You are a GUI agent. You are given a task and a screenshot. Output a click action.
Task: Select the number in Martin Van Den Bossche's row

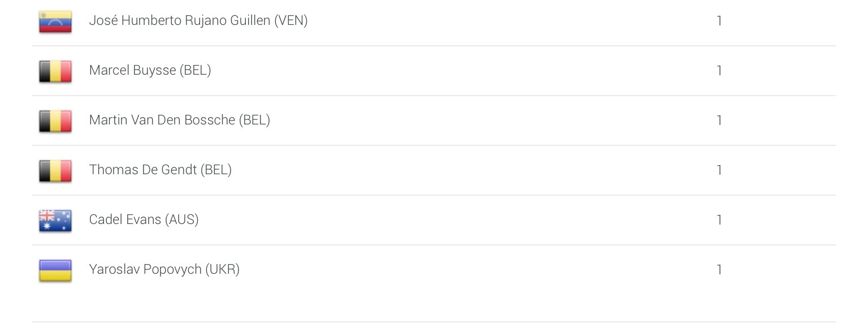(719, 120)
